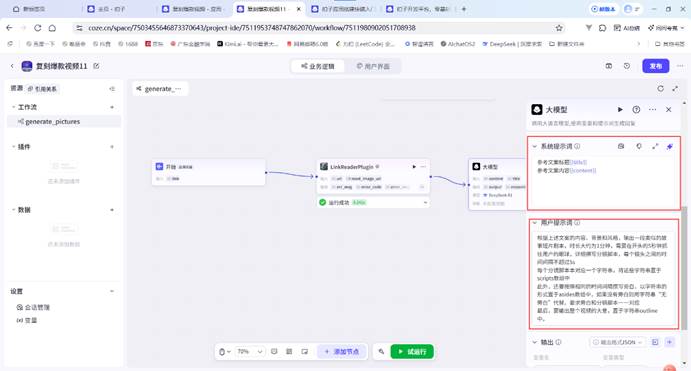This screenshot has height=371, width=691.
Task: Open the AIchatOS bookmark
Action: coord(457,44)
